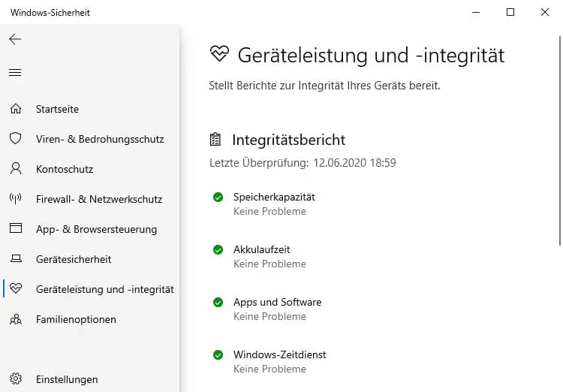The width and height of the screenshot is (563, 392).
Task: Open Familienoptionen in the sidebar
Action: coord(76,319)
